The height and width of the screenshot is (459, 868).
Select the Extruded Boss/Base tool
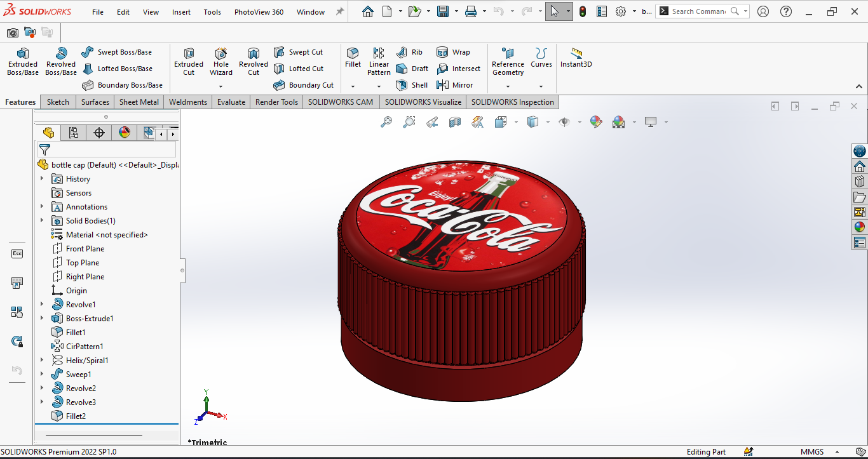tap(22, 62)
